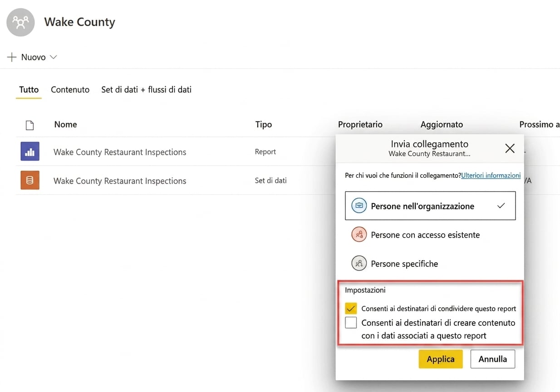The height and width of the screenshot is (392, 560).
Task: Switch to the Contenuto tab
Action: pyautogui.click(x=70, y=89)
